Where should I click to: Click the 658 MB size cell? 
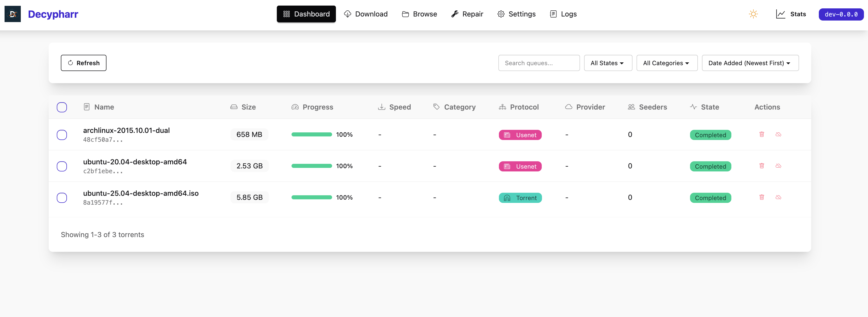[x=249, y=134]
